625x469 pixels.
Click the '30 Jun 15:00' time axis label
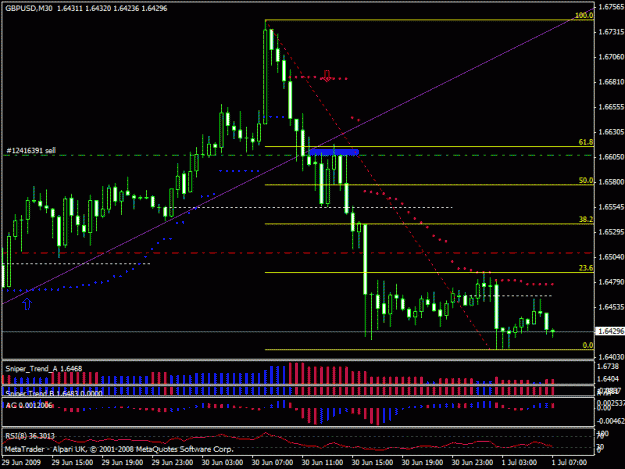tap(372, 463)
